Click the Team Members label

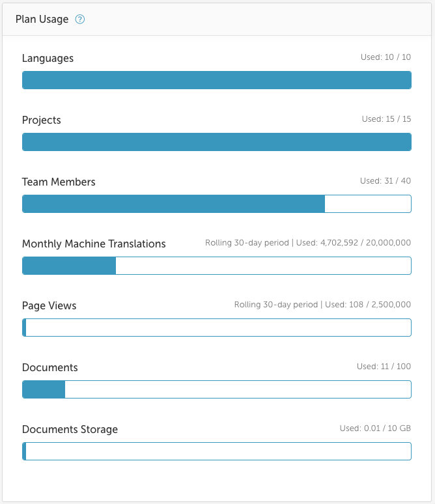[59, 182]
